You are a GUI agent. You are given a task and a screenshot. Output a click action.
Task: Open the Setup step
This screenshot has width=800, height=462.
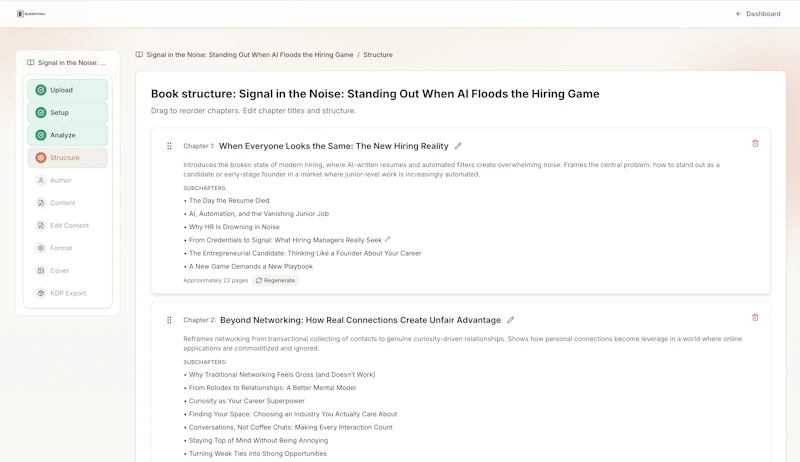[x=67, y=112]
